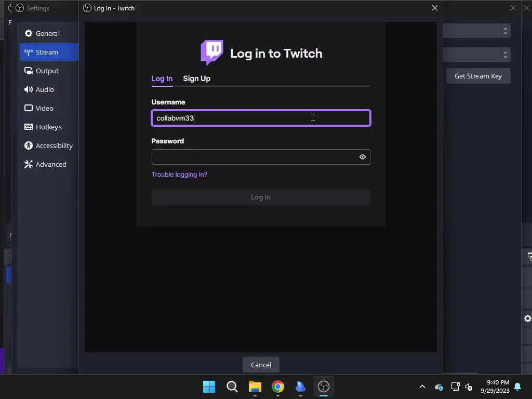The width and height of the screenshot is (532, 399).
Task: Open Windows Start menu
Action: (209, 387)
